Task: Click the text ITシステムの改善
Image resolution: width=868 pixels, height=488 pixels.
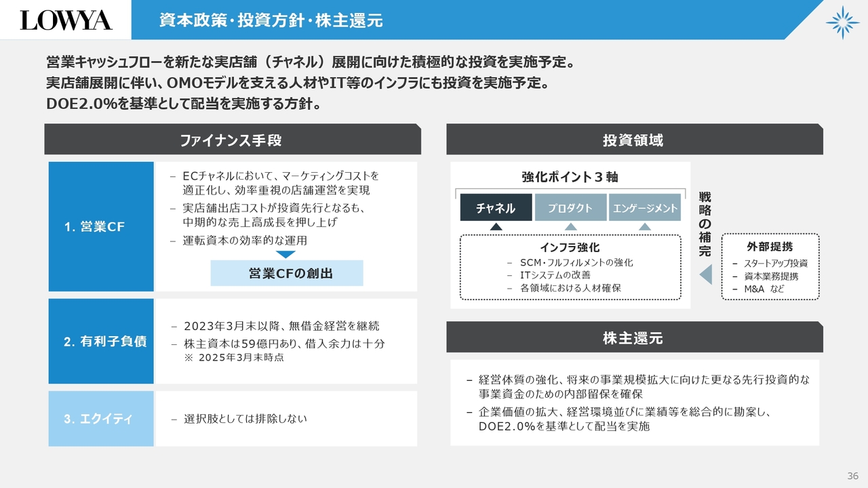Action: (555, 275)
